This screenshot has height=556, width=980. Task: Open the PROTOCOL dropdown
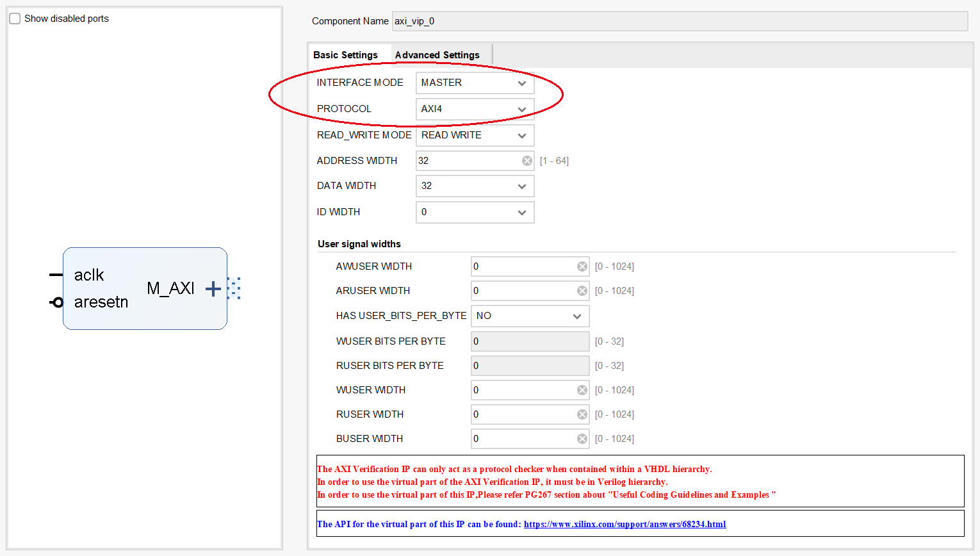point(475,109)
